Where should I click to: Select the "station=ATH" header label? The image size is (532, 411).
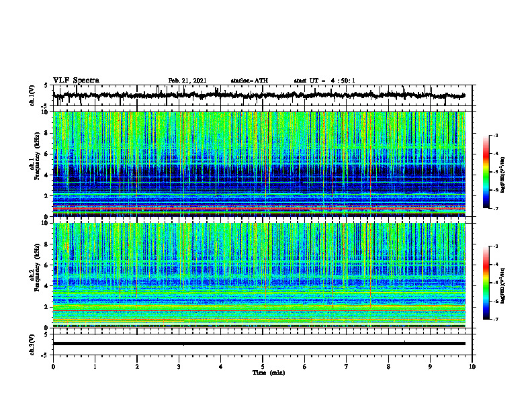click(x=249, y=81)
